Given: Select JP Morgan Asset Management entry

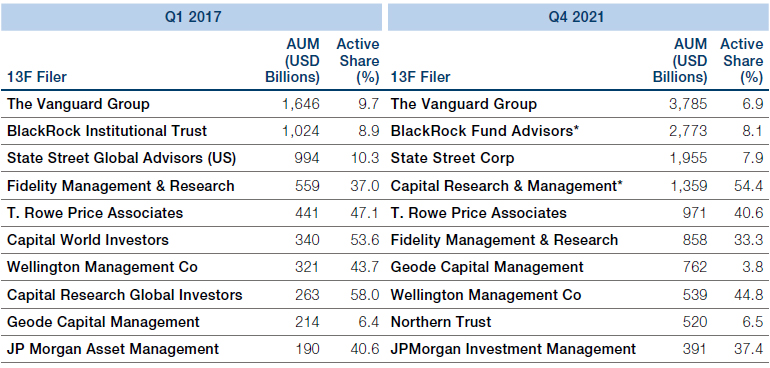Looking at the screenshot, I should 113,349.
